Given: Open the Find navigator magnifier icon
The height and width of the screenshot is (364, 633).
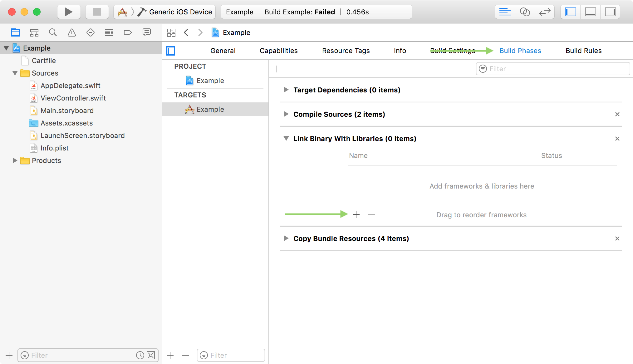Looking at the screenshot, I should click(x=53, y=32).
